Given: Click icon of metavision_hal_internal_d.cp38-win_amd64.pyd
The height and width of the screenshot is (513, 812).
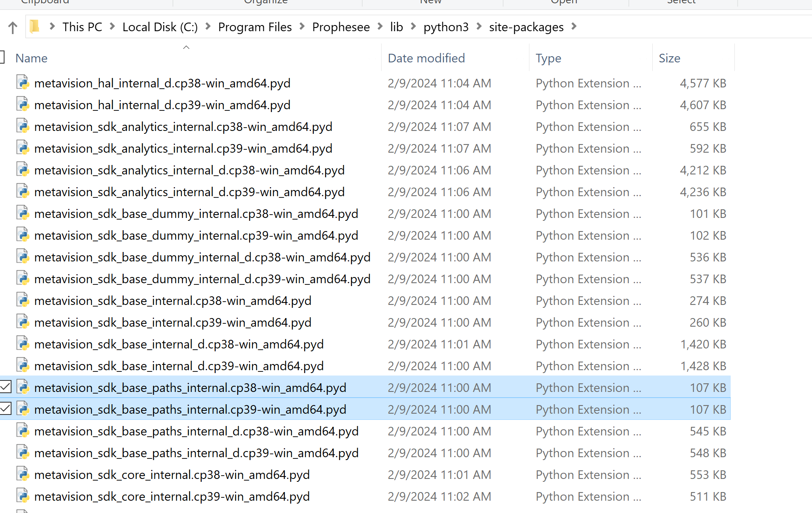Looking at the screenshot, I should (23, 82).
